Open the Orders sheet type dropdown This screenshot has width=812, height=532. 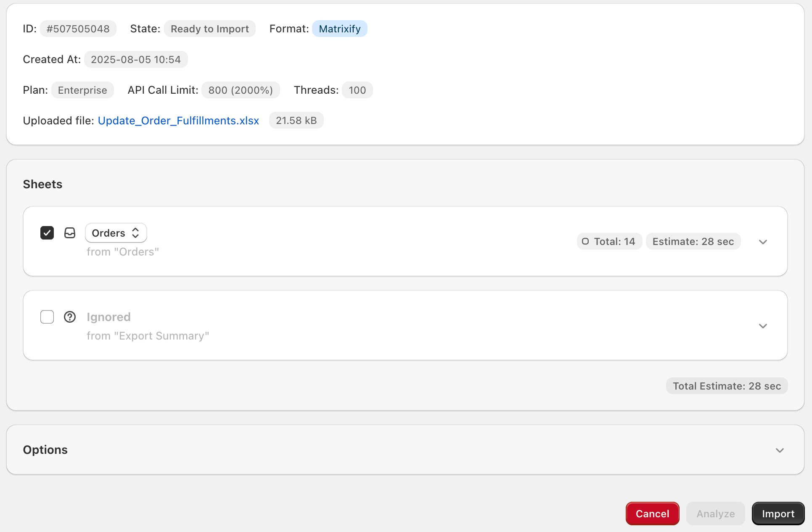tap(116, 233)
